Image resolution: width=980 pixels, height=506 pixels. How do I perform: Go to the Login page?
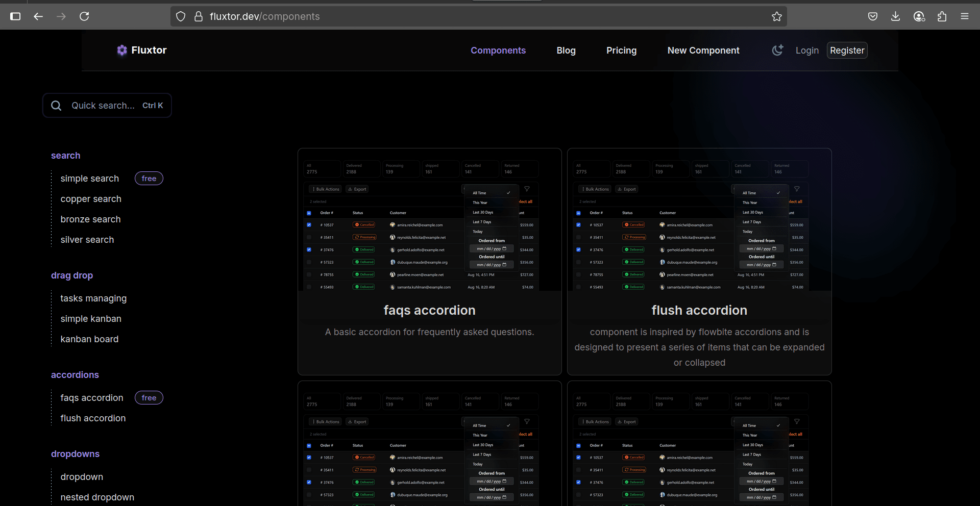807,50
